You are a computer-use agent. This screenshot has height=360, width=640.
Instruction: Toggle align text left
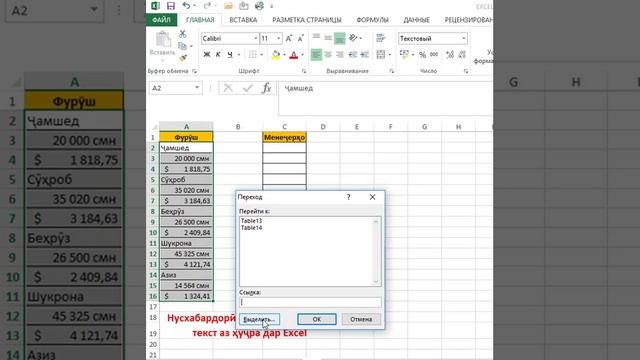click(316, 54)
